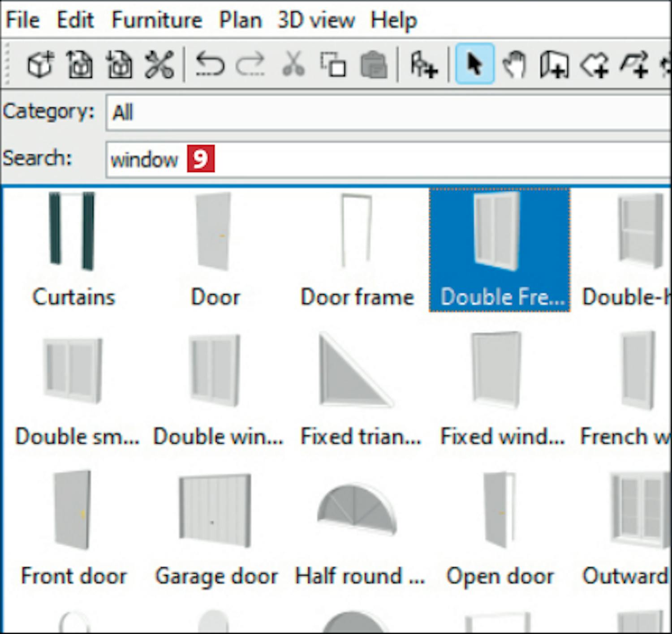Open Preferences via the tools icon

pyautogui.click(x=159, y=65)
